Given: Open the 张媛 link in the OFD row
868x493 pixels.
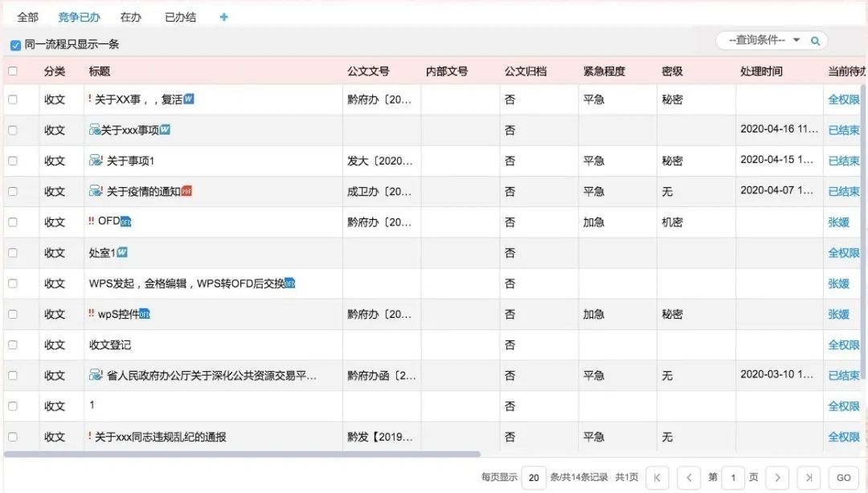Looking at the screenshot, I should point(838,222).
